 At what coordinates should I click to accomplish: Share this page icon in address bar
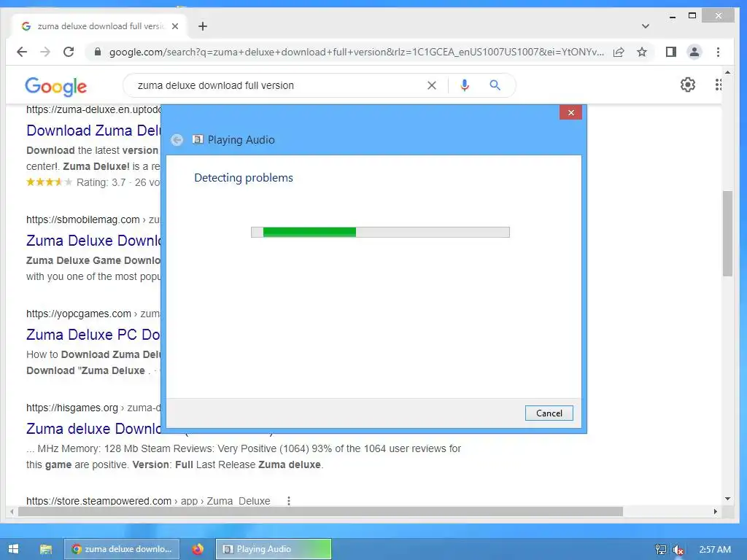(619, 52)
